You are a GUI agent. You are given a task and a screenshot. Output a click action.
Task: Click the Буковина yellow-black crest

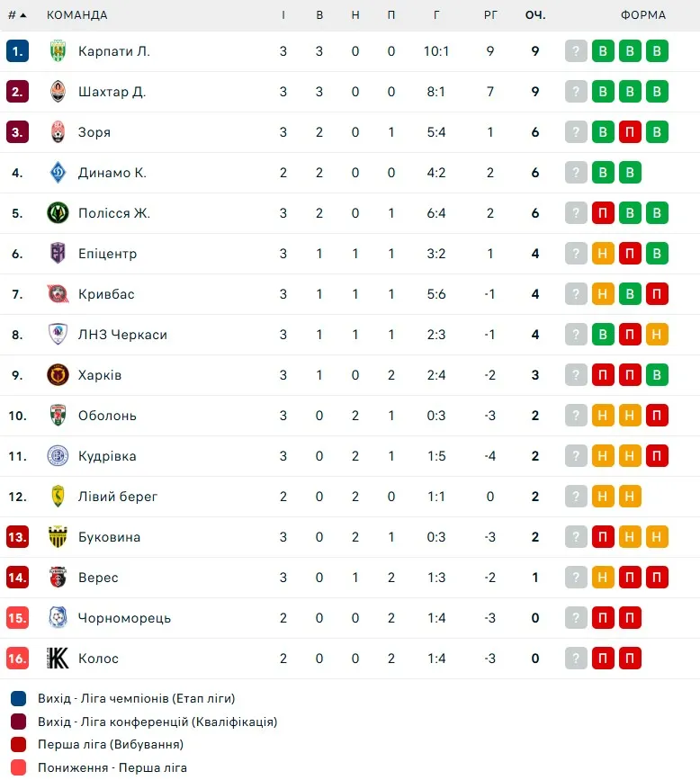(58, 537)
